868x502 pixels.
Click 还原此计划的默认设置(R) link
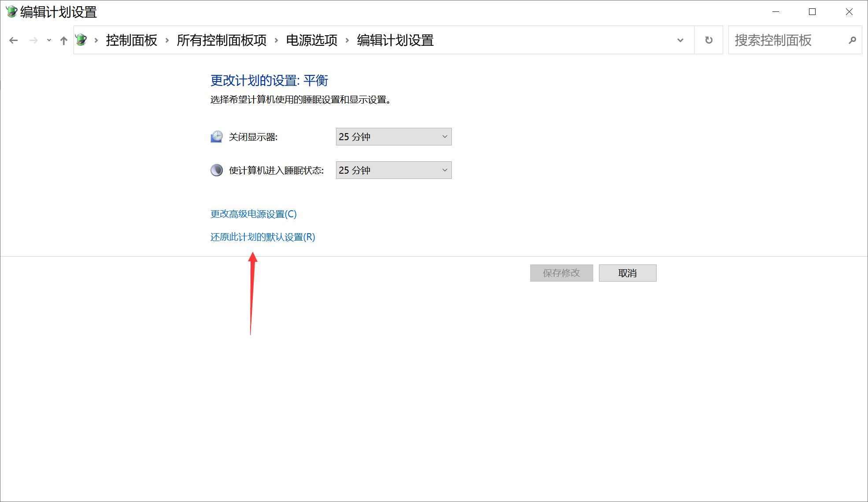263,237
